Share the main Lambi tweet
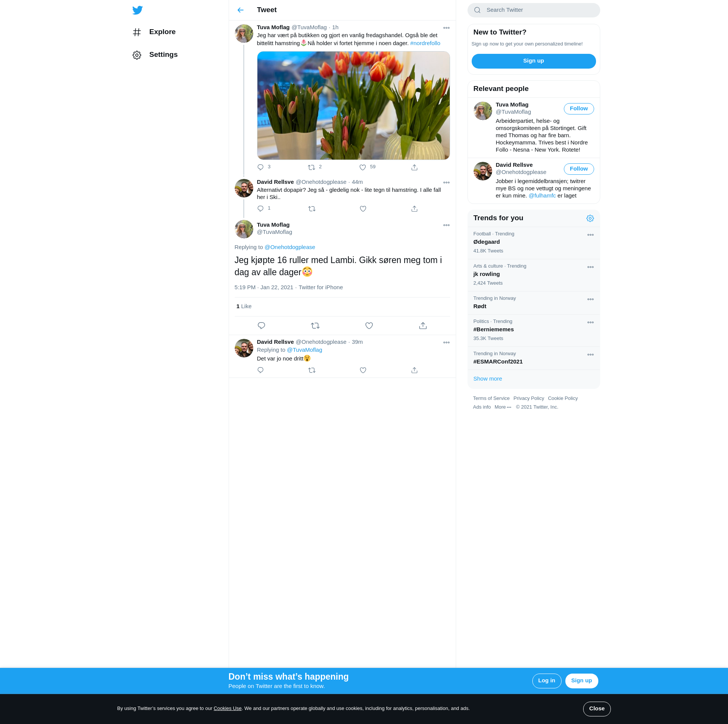728x724 pixels. 423,326
